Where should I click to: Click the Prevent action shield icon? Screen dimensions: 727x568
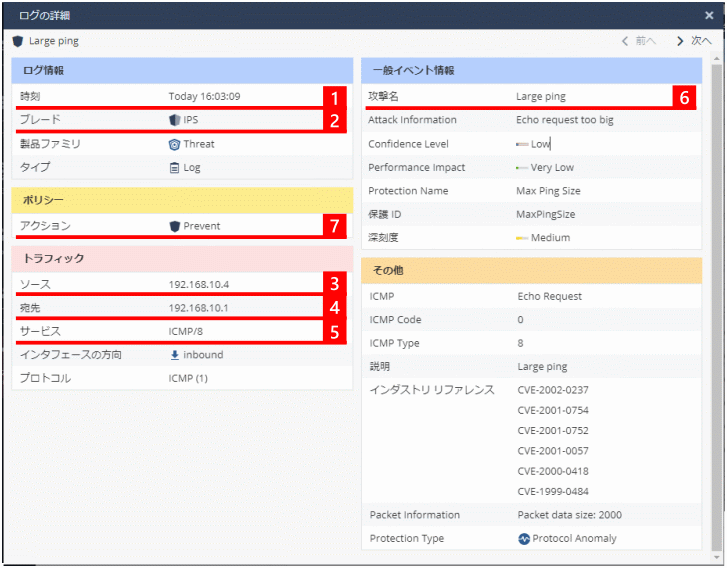click(x=175, y=226)
